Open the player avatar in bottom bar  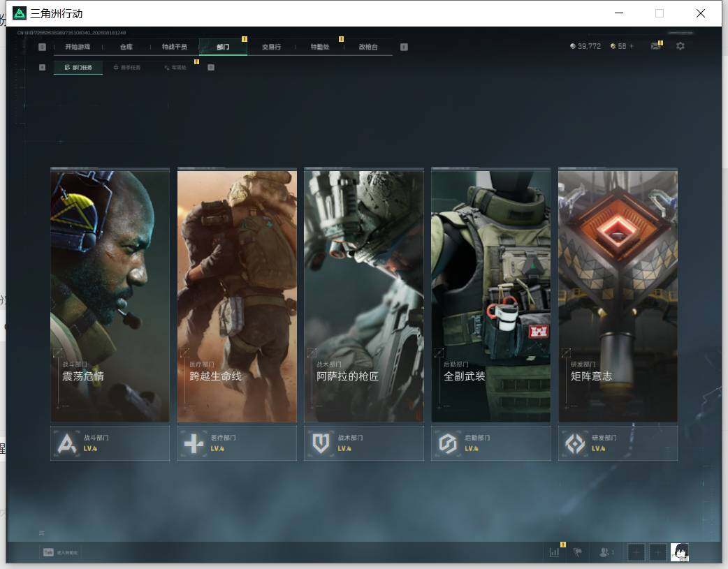click(679, 552)
